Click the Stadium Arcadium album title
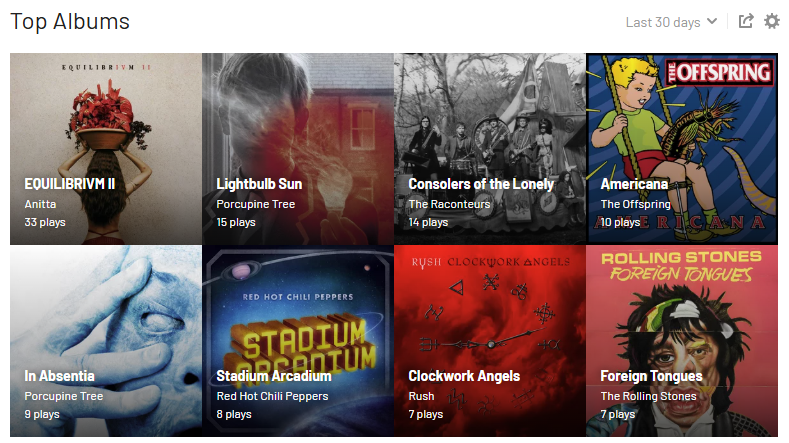Screen dimensions: 789x443 [274, 376]
